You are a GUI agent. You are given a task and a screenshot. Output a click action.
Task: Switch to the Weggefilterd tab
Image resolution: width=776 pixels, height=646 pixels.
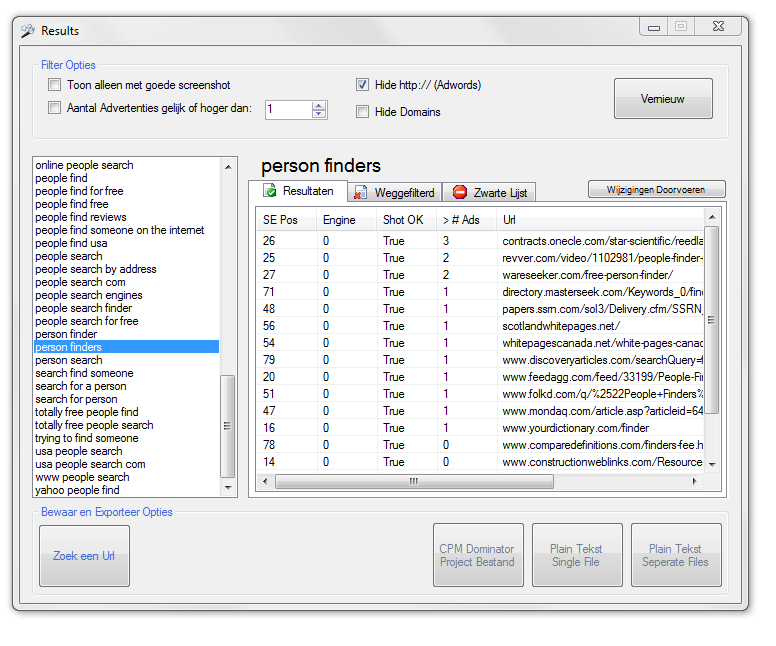(x=395, y=192)
